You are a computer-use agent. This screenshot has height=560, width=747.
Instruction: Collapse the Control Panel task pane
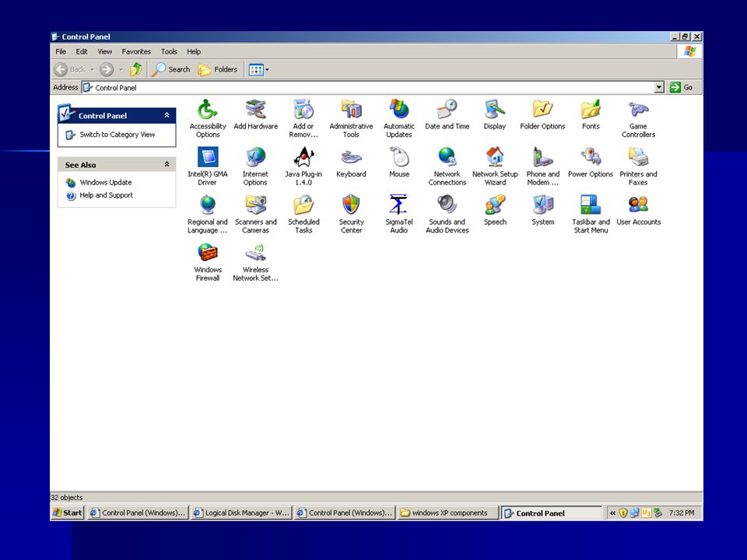tap(167, 115)
